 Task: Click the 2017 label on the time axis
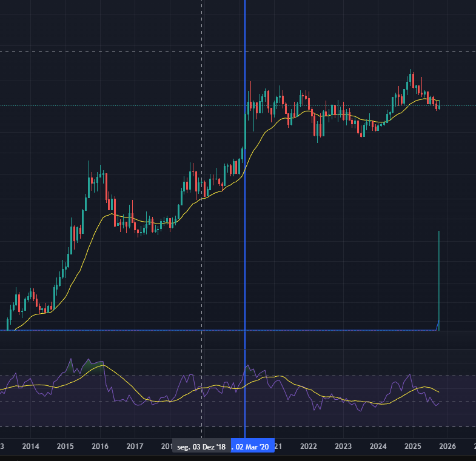click(135, 446)
